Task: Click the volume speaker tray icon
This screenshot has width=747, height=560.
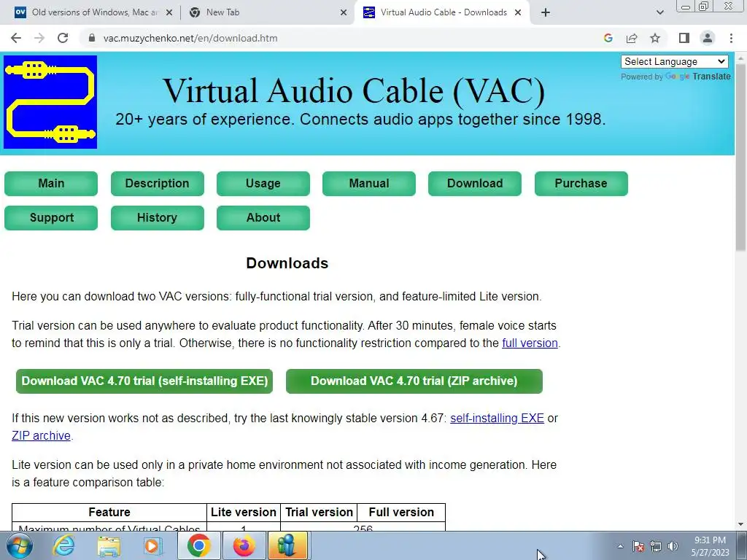Action: 673,546
